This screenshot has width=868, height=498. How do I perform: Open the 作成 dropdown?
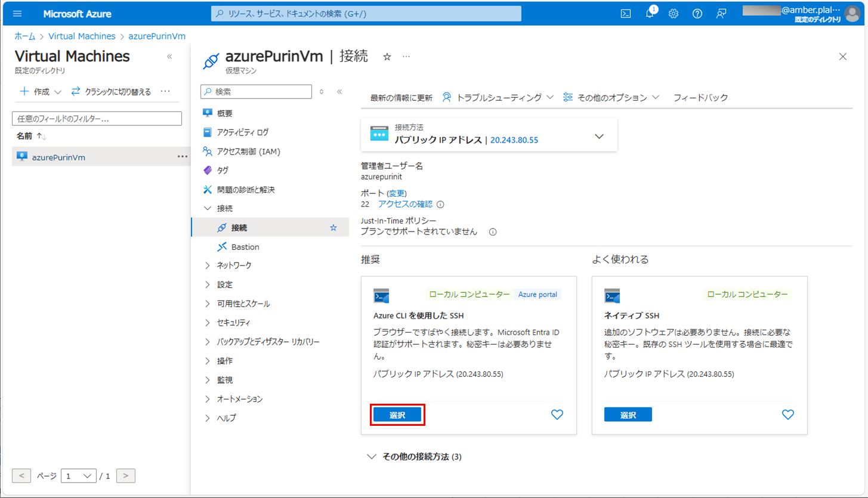(x=41, y=92)
